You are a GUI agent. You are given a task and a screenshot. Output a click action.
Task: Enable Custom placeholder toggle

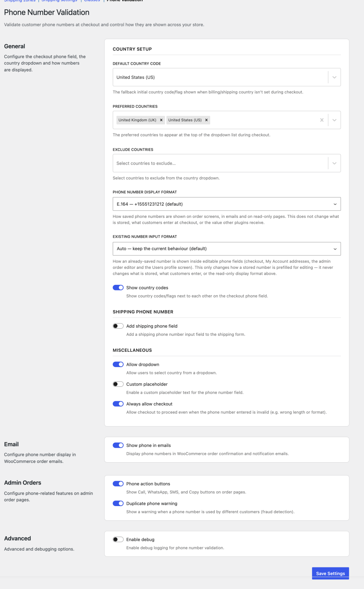[118, 384]
